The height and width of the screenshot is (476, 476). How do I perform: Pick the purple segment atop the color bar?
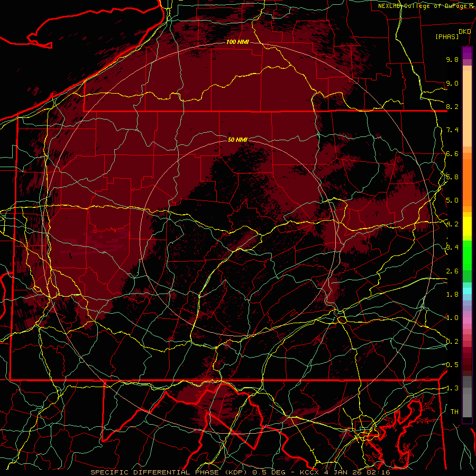tap(467, 53)
